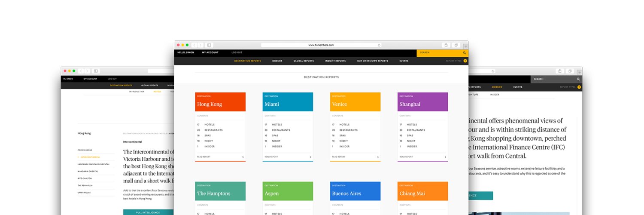Click center window address bar URL
The height and width of the screenshot is (215, 644).
point(321,45)
